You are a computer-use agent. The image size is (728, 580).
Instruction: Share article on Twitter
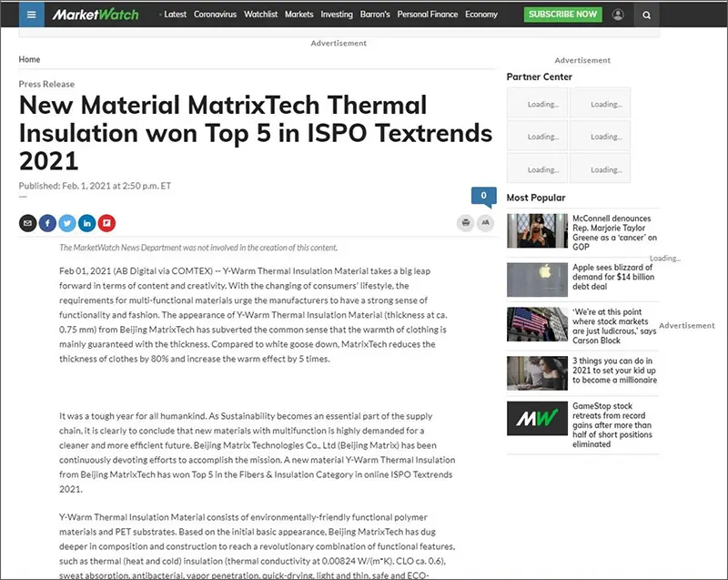pos(67,223)
